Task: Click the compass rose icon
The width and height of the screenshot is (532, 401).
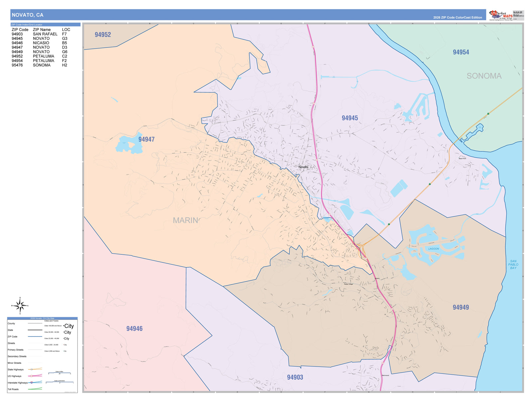Action: (20, 306)
